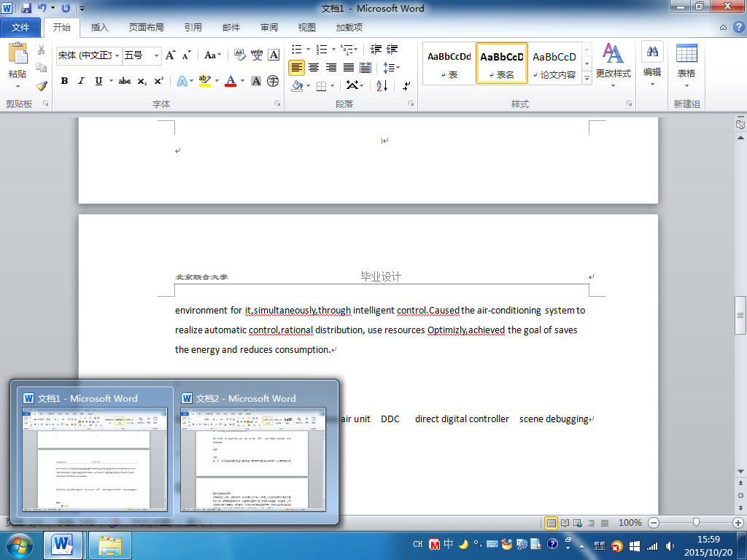The height and width of the screenshot is (560, 747).
Task: Toggle Bold formatting
Action: (x=64, y=81)
